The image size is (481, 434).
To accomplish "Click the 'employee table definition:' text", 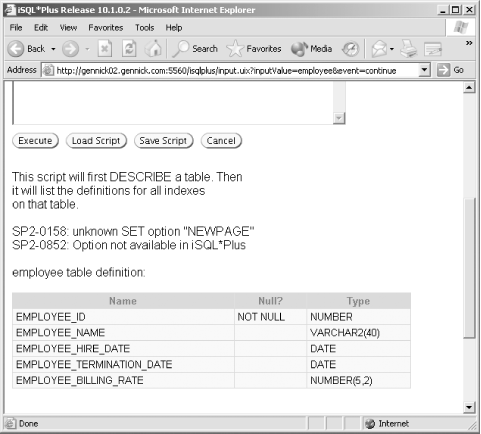I will pos(79,273).
